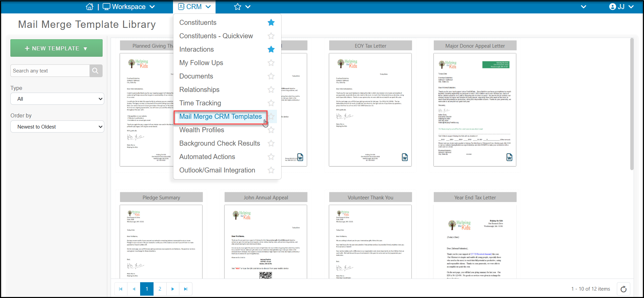Click Word icon on Major Donor Appeal Letter
The width and height of the screenshot is (644, 298).
(x=509, y=157)
